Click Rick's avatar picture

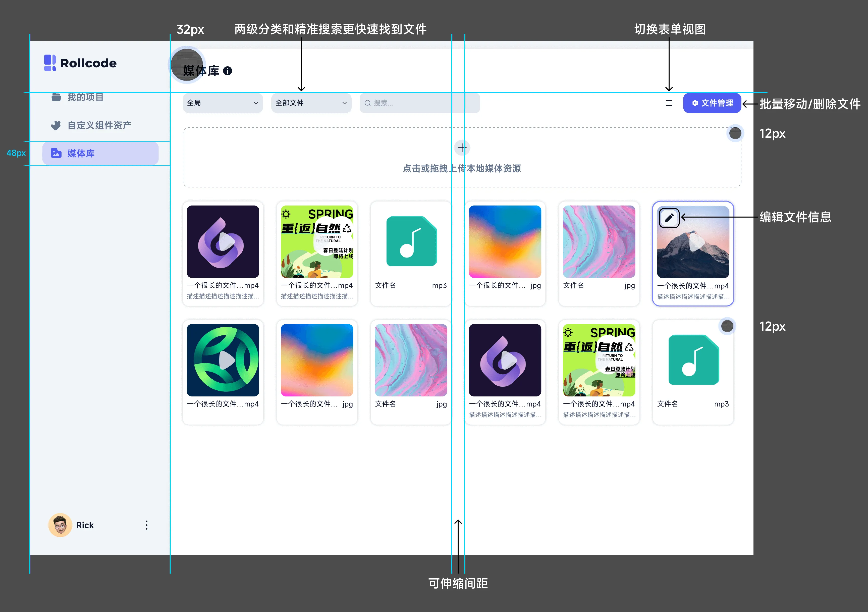coord(60,525)
